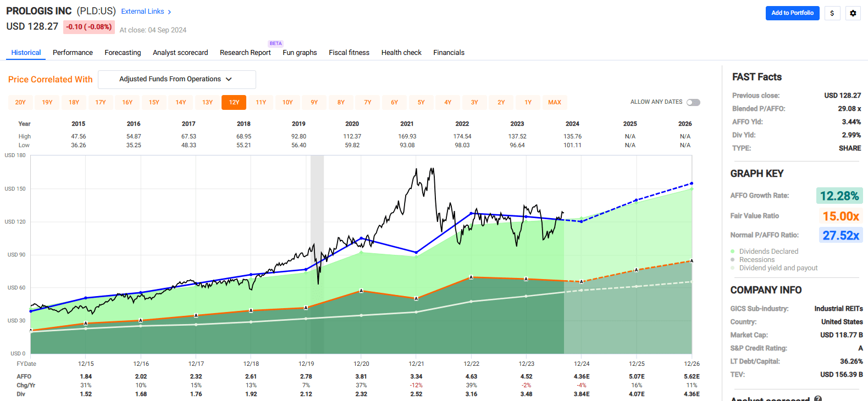Click the USD 128.27 share price
Screen dimensions: 868x401
tap(32, 26)
